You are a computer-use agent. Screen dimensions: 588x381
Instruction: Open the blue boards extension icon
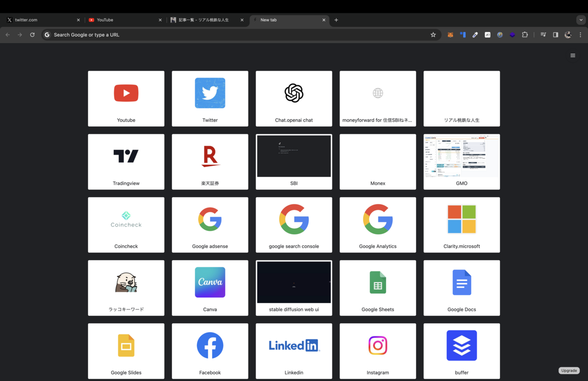[463, 35]
